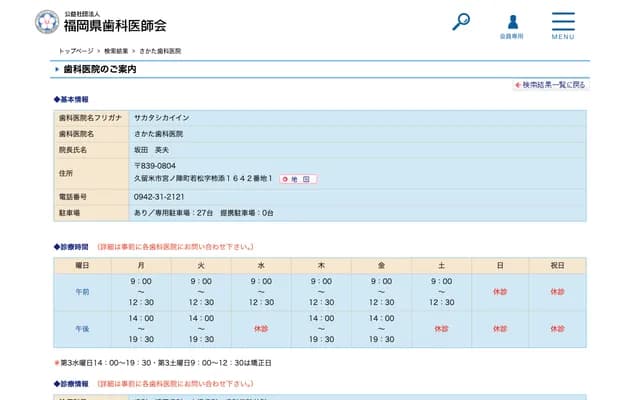
Task: Click the 金 column header
Action: [x=381, y=265]
